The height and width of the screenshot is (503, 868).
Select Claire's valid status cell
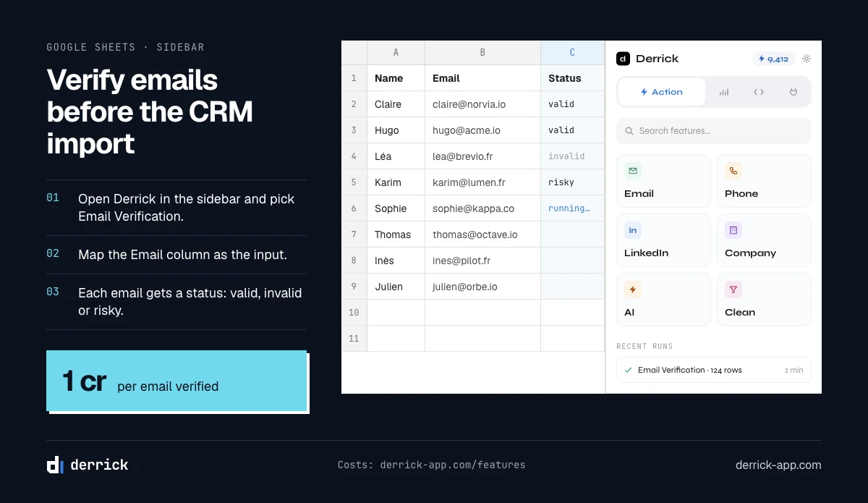(572, 104)
